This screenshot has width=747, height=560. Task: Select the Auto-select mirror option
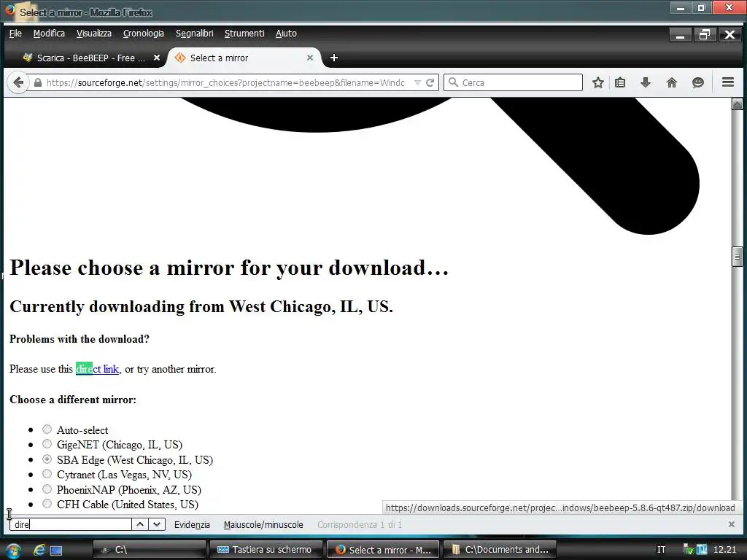(47, 429)
